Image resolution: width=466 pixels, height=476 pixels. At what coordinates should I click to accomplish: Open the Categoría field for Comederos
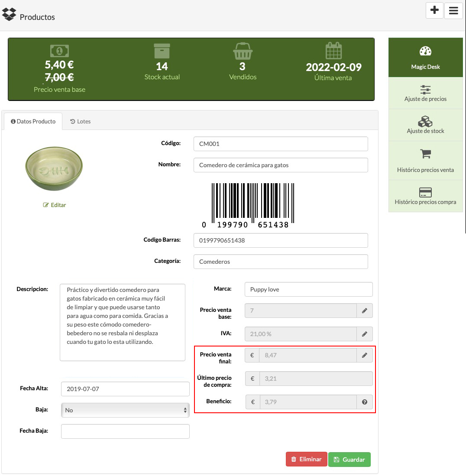280,262
